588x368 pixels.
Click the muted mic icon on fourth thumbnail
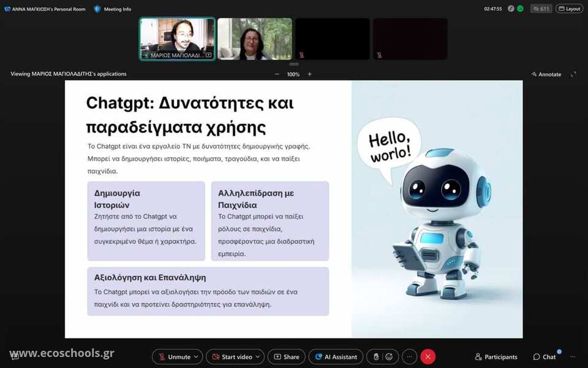coord(380,55)
